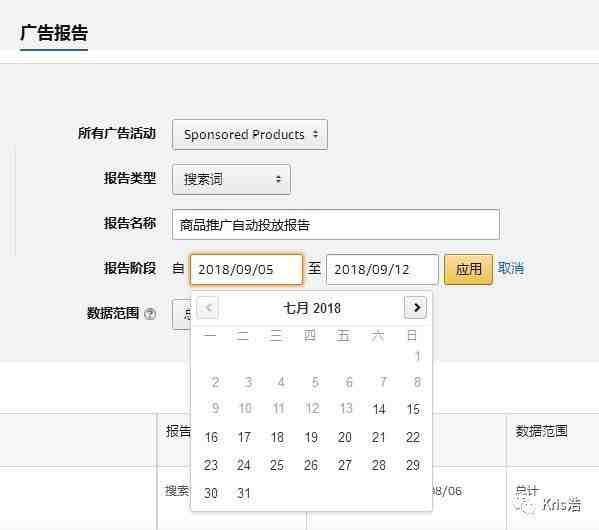599x530 pixels.
Task: Open the partially hidden 数据范围 dropdown
Action: (181, 314)
